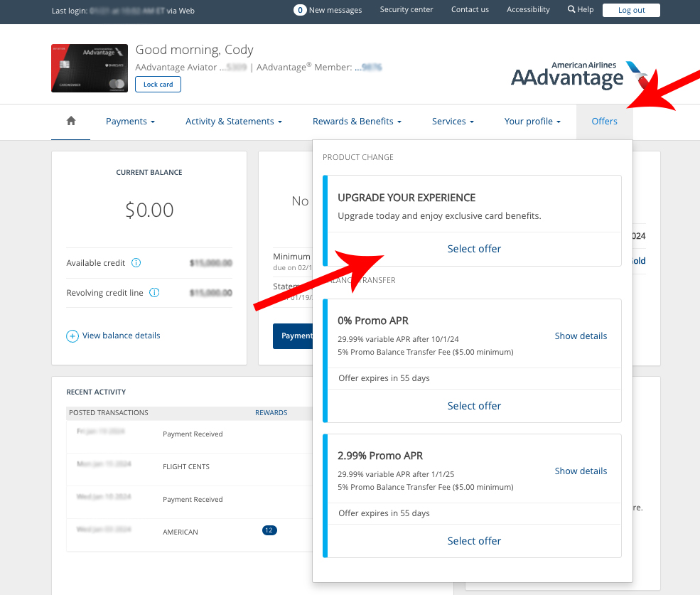
Task: Select the Offers tab
Action: click(x=604, y=122)
